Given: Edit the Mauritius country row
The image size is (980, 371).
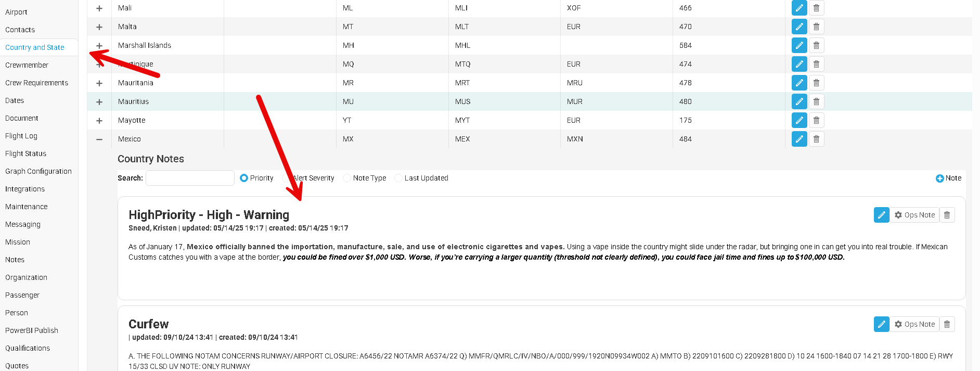Looking at the screenshot, I should click(799, 101).
